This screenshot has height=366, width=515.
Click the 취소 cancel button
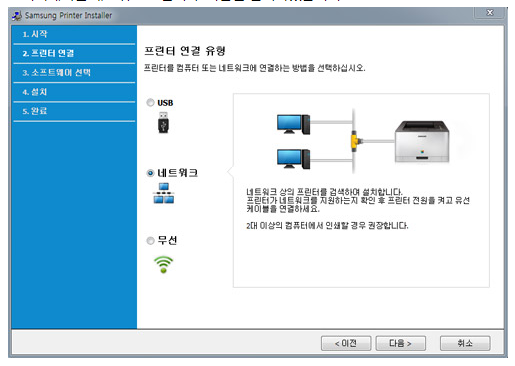(x=465, y=343)
